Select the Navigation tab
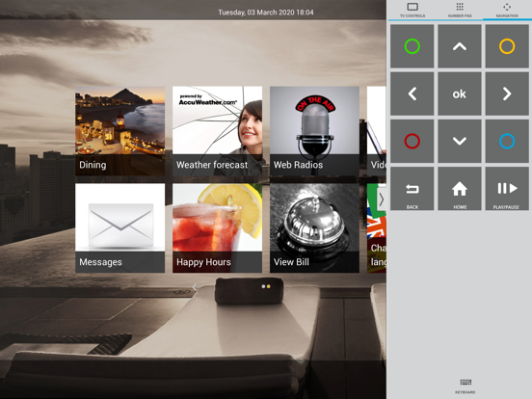Viewport: 532px width, 399px height. click(507, 10)
